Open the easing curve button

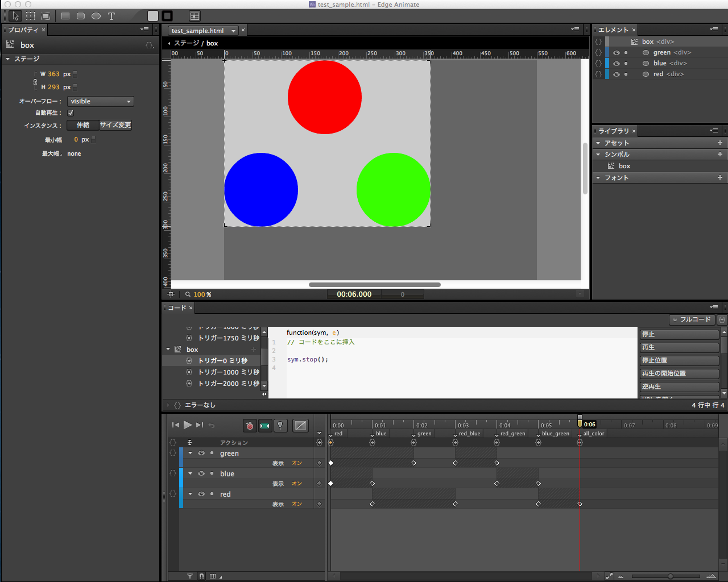coord(300,425)
